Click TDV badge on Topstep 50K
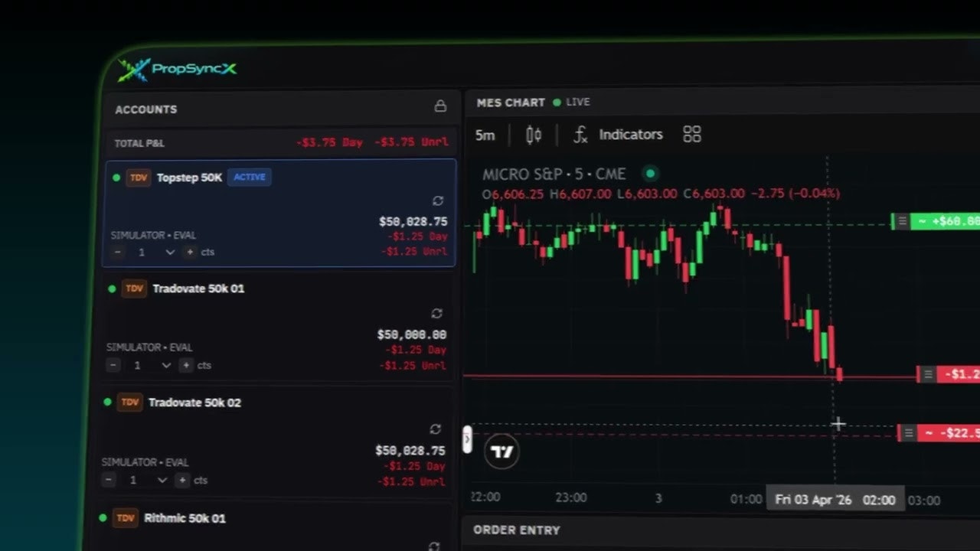This screenshot has height=551, width=980. coord(139,178)
